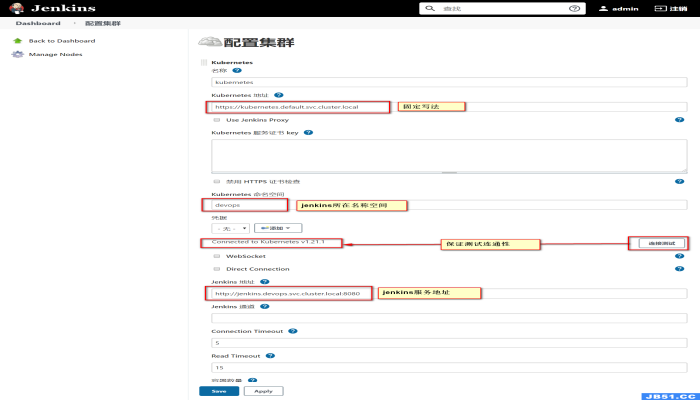Click the Kubernetes section title
This screenshot has height=400, width=700.
point(232,62)
